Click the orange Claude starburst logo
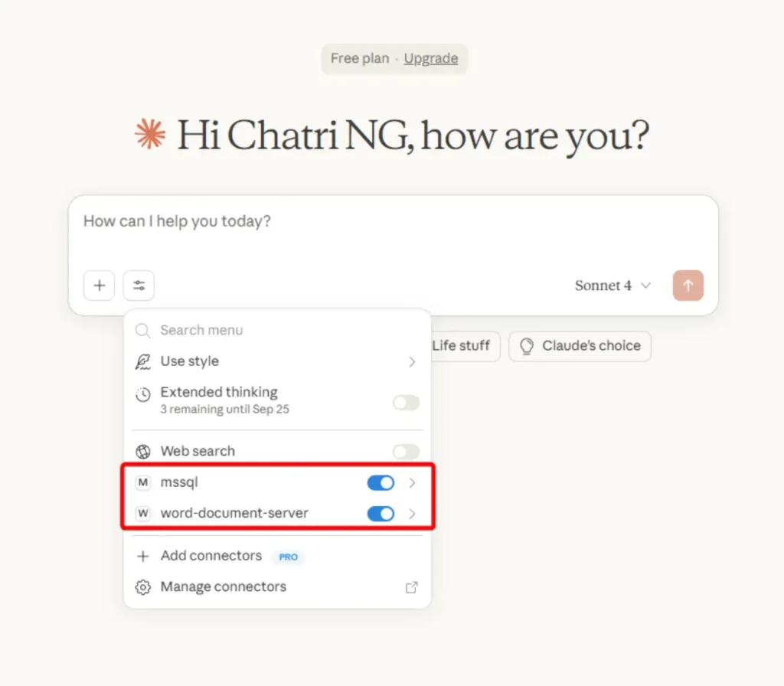The image size is (784, 686). [150, 136]
